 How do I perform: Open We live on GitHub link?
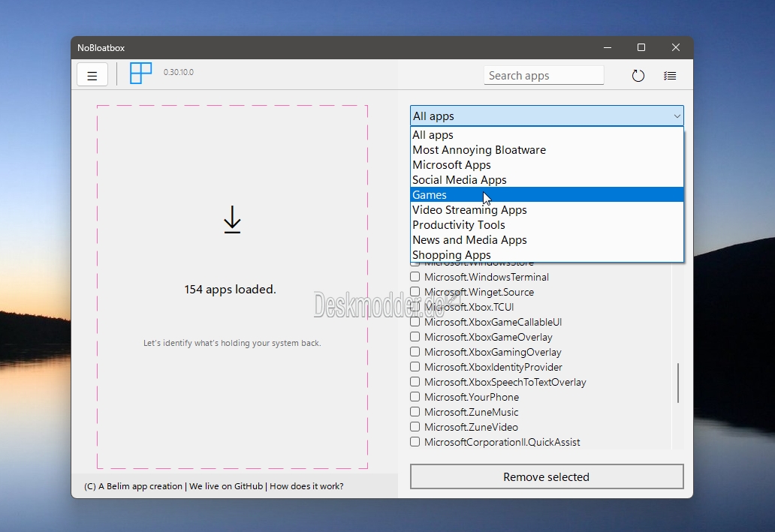(226, 486)
